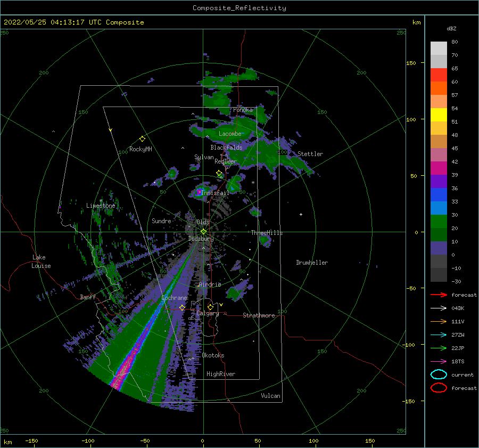Click the RedDeer city label
Image resolution: width=479 pixels, height=448 pixels.
(x=226, y=161)
